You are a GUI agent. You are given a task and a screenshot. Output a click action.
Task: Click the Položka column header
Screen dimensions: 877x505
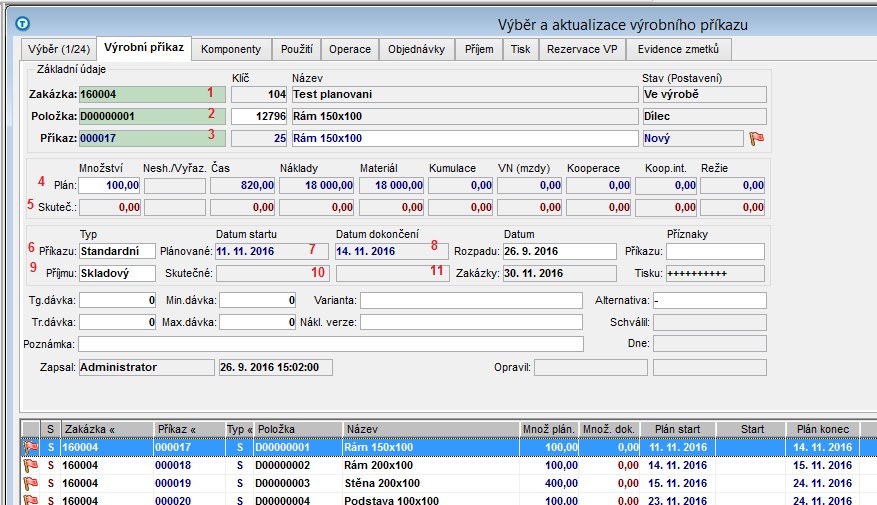[297, 429]
